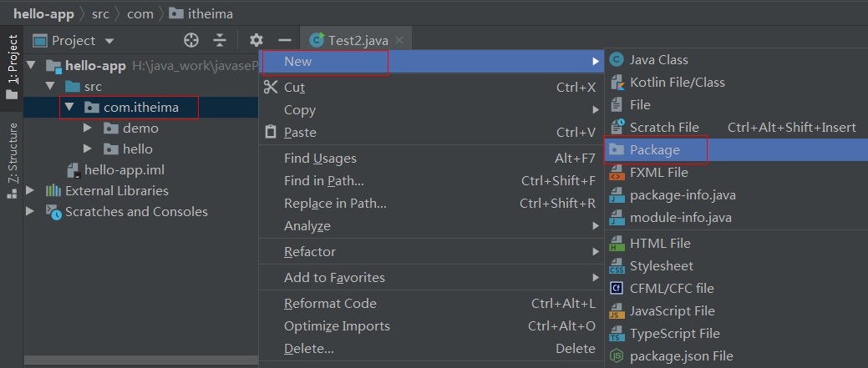Open the Structure side tool tab
Image resolution: width=868 pixels, height=368 pixels.
pos(13,154)
